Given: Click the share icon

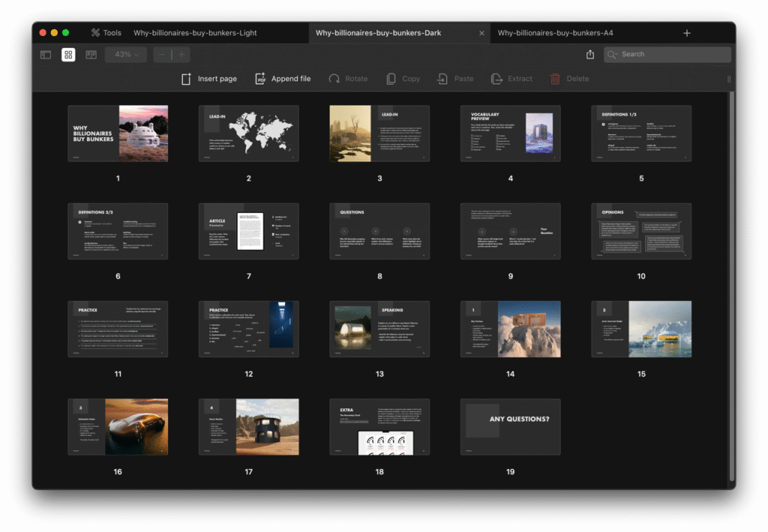Looking at the screenshot, I should [x=590, y=55].
